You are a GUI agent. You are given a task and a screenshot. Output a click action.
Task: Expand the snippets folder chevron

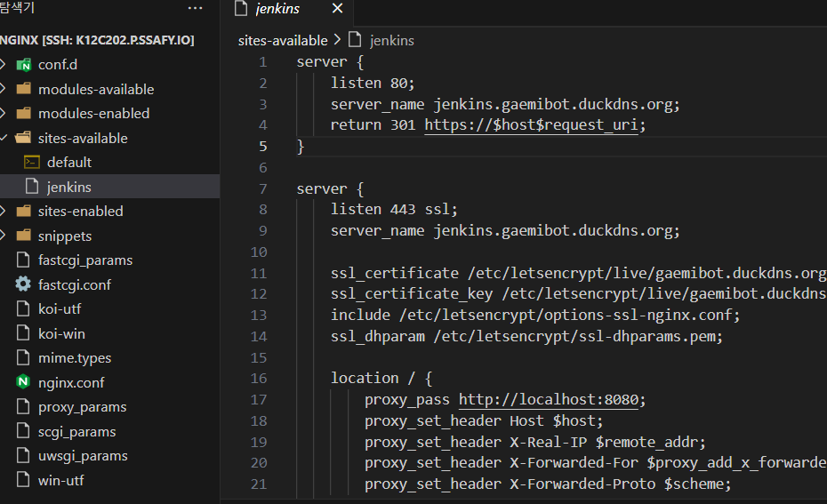pyautogui.click(x=4, y=236)
